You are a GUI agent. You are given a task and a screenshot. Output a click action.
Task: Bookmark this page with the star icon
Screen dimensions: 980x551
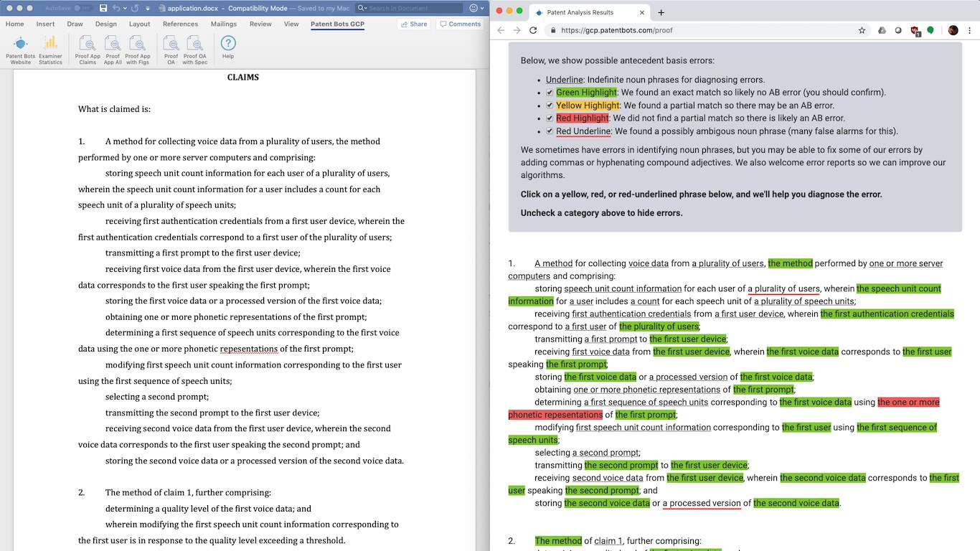pyautogui.click(x=862, y=30)
